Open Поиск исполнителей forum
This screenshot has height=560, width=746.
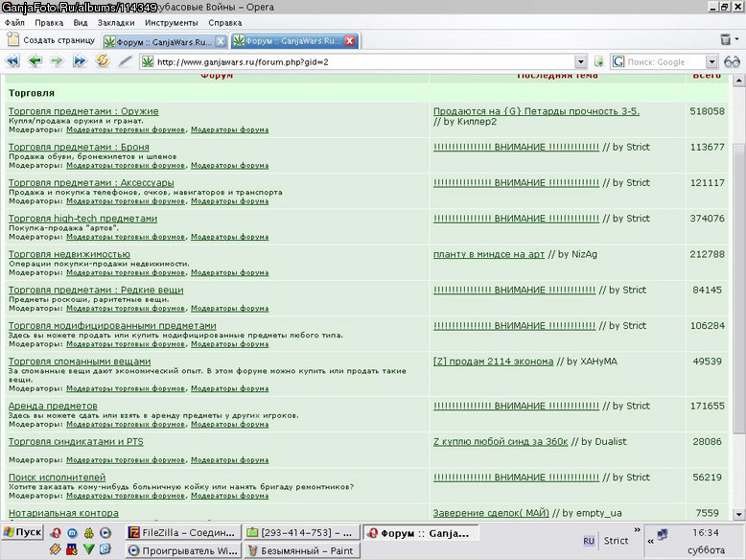point(58,478)
